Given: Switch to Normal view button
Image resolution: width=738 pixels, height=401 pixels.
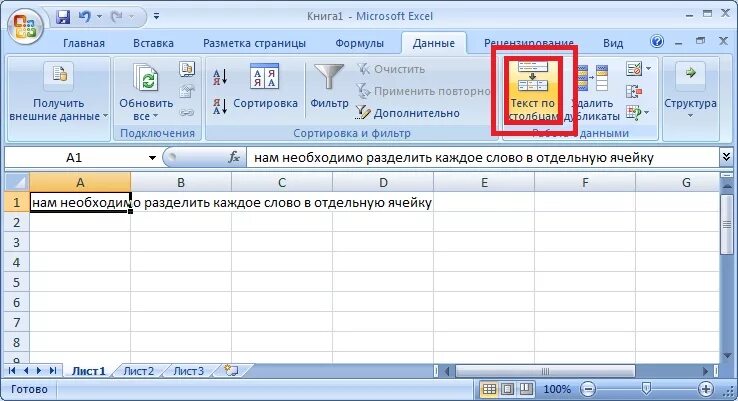Looking at the screenshot, I should 489,389.
